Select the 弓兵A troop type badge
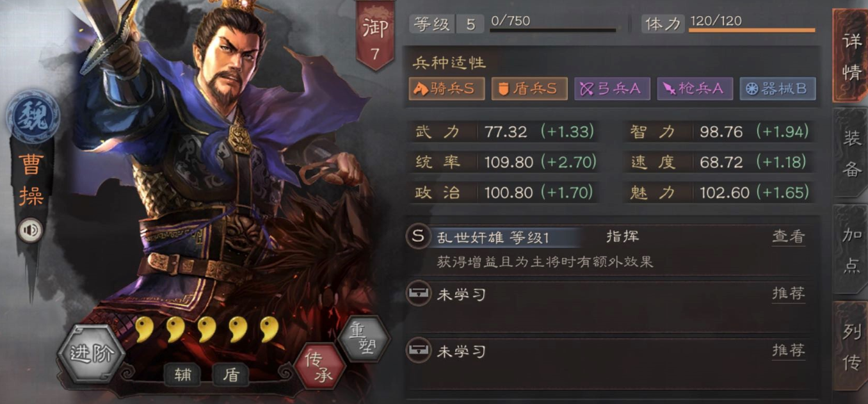Image resolution: width=868 pixels, height=404 pixels. click(x=613, y=89)
